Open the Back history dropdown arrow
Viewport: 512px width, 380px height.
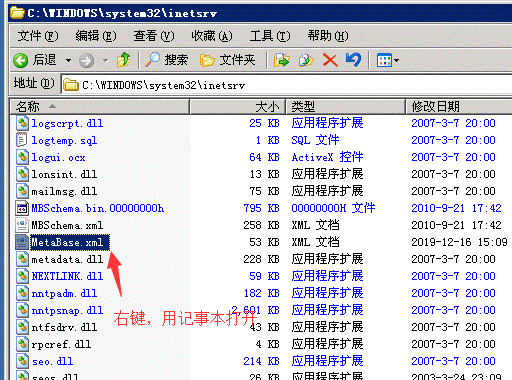click(x=68, y=61)
